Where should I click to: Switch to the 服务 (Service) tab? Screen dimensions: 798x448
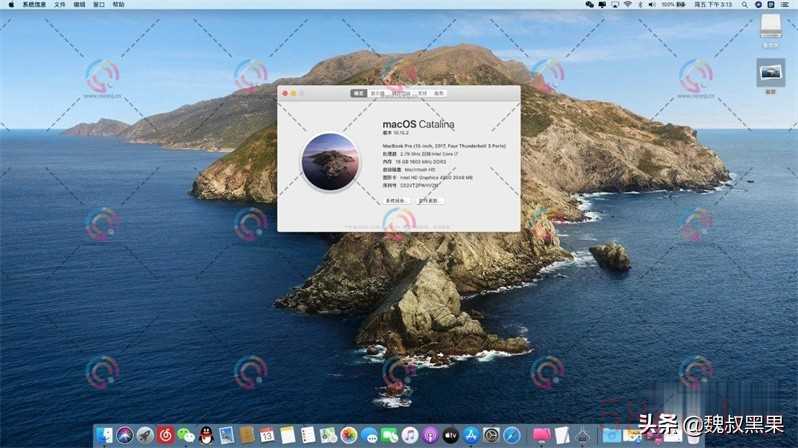click(439, 93)
